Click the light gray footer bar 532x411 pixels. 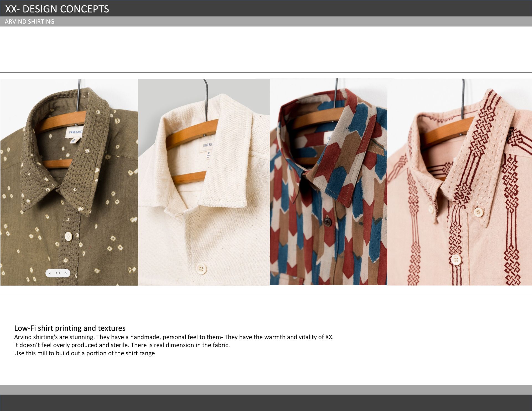[x=266, y=389]
